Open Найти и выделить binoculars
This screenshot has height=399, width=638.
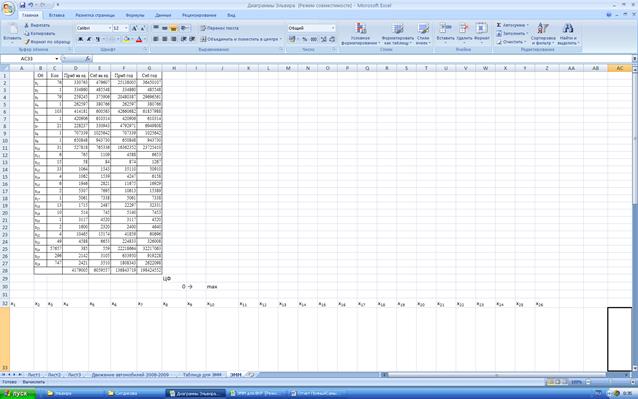click(x=568, y=34)
